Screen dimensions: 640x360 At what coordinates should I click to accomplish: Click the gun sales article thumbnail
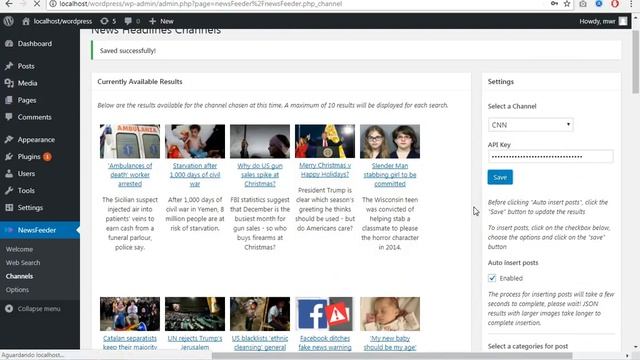[x=260, y=141]
